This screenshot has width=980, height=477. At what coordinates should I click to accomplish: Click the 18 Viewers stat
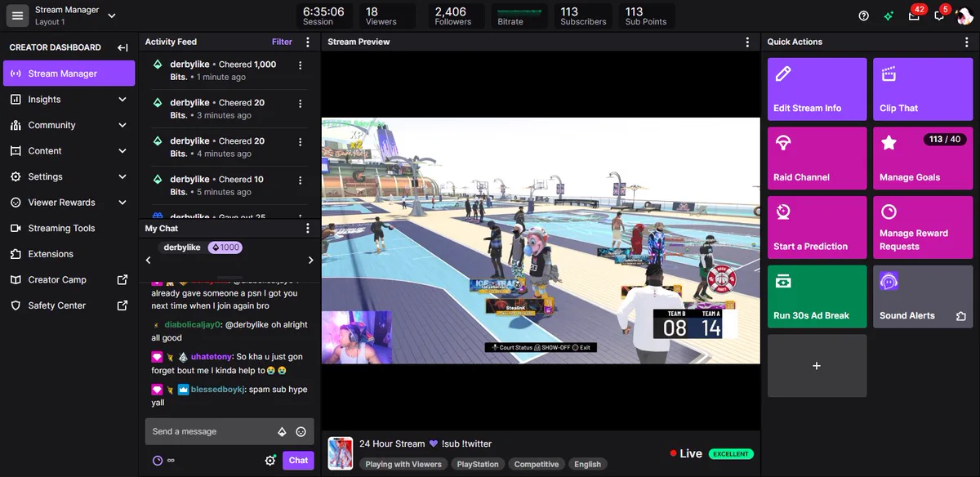(387, 16)
